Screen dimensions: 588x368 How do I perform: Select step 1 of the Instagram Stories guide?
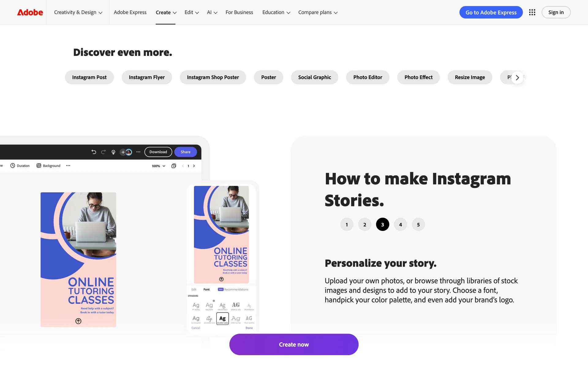point(347,224)
